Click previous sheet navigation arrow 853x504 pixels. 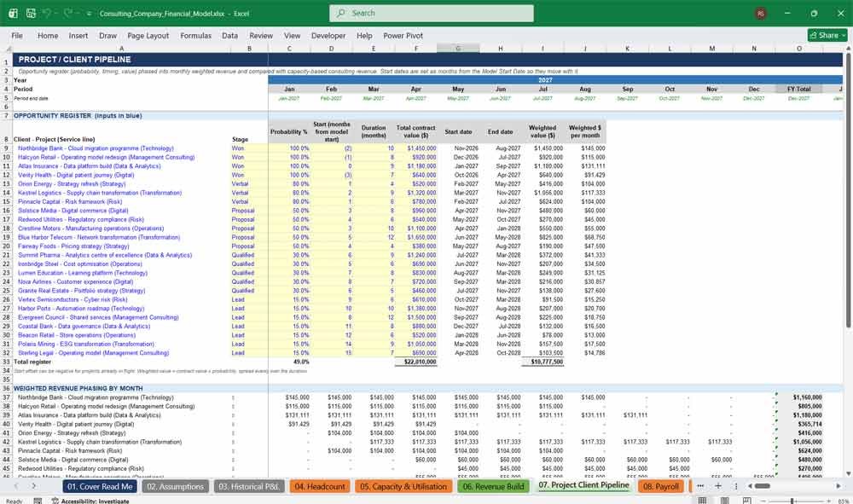[15, 486]
